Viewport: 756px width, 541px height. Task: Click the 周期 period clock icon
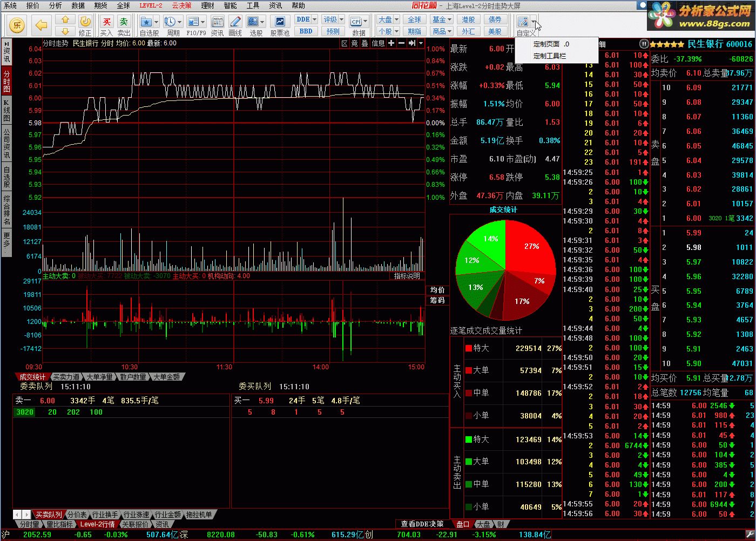[x=170, y=22]
